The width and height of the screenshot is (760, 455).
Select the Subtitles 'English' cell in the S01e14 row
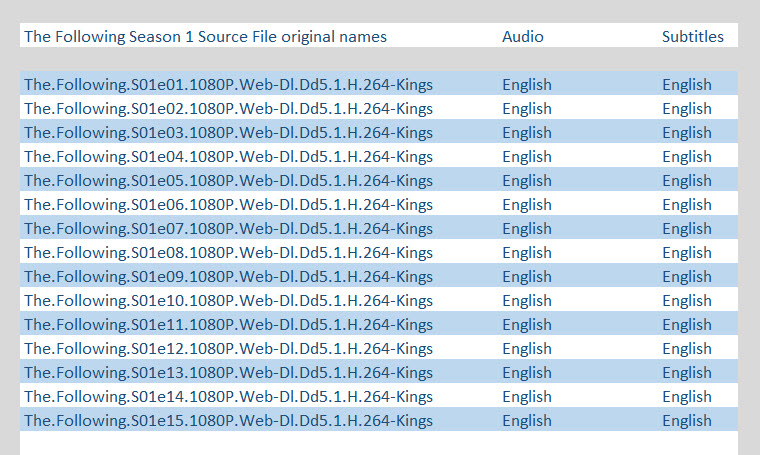point(687,396)
